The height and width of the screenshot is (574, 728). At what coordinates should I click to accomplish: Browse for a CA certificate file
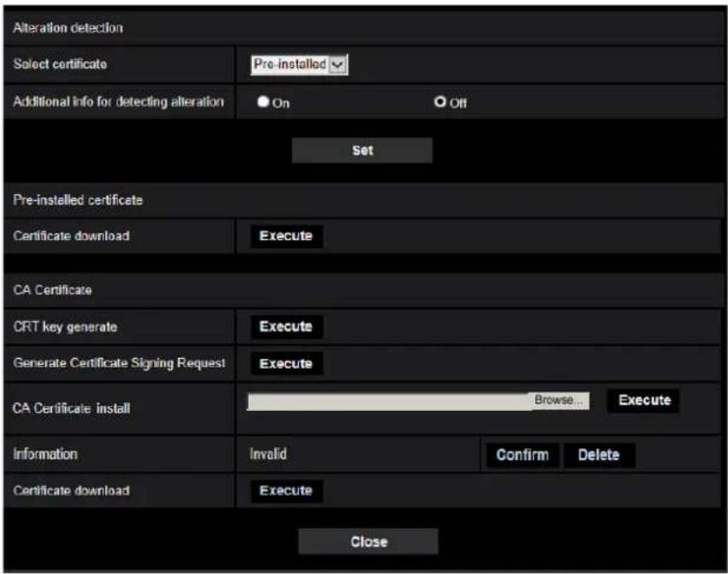click(559, 400)
